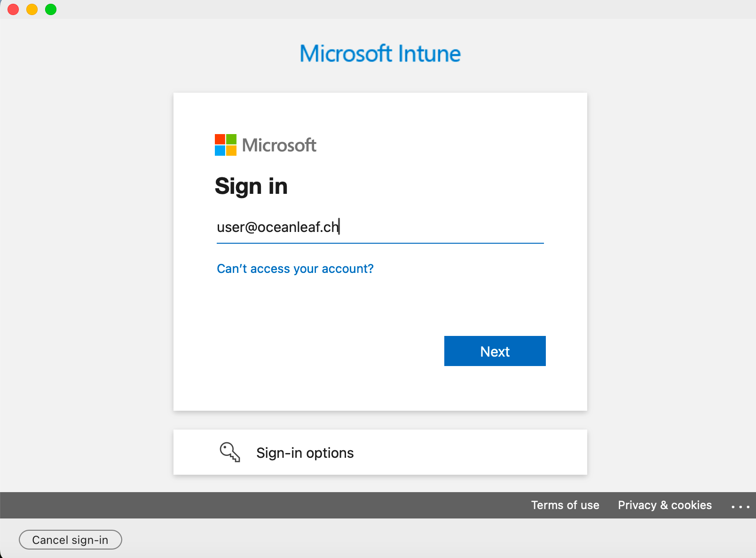Click the Microsoft four-square logo

click(x=226, y=145)
